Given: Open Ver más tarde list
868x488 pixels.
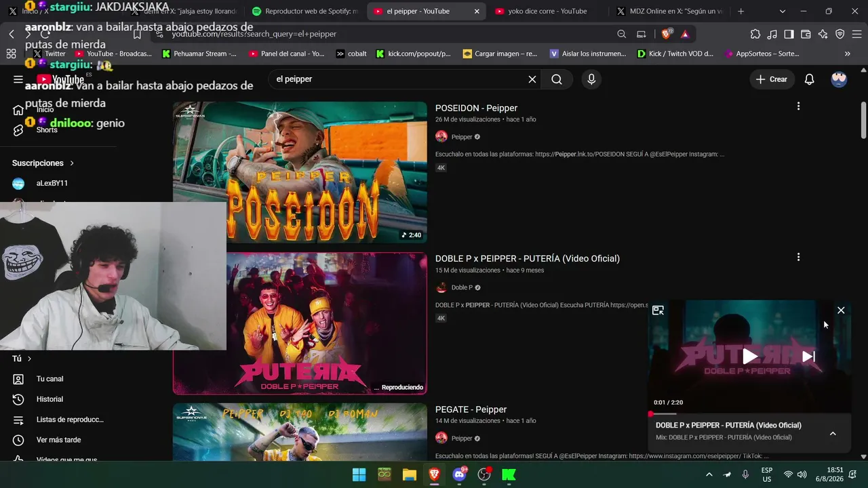Looking at the screenshot, I should coord(58,440).
